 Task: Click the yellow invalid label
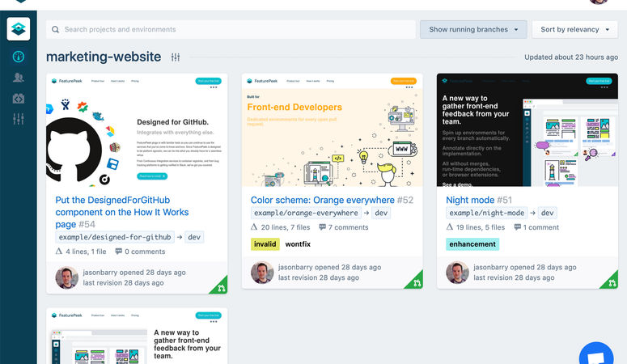pos(265,244)
